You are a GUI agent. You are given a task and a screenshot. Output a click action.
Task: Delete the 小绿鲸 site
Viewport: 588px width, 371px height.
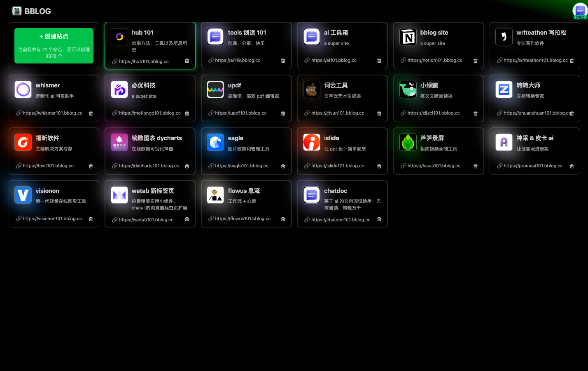point(476,113)
